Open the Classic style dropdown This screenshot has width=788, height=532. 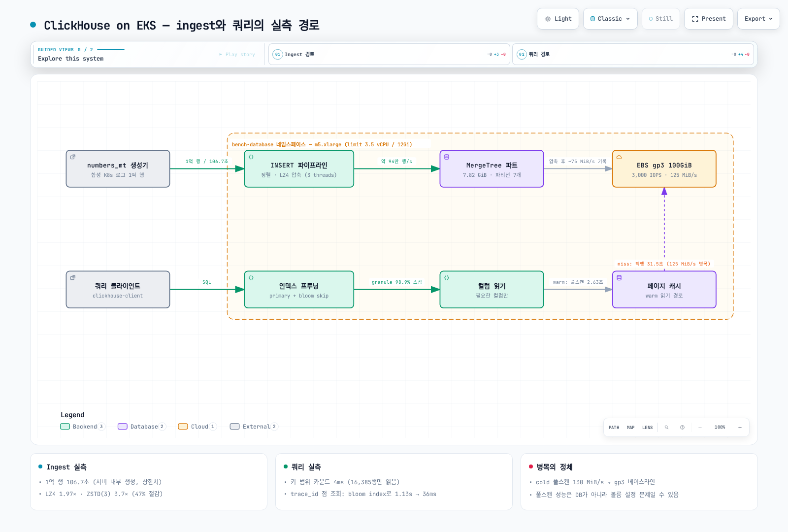610,19
